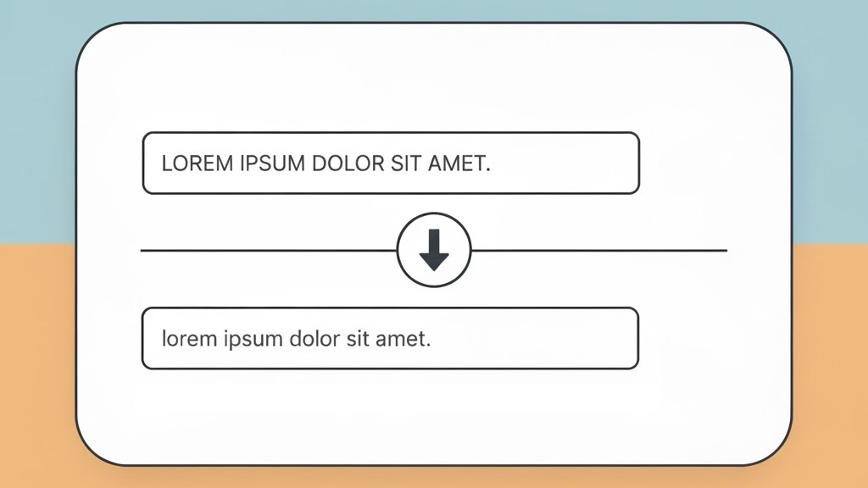The height and width of the screenshot is (488, 868).
Task: Click the down arrow convert icon
Action: tap(434, 251)
